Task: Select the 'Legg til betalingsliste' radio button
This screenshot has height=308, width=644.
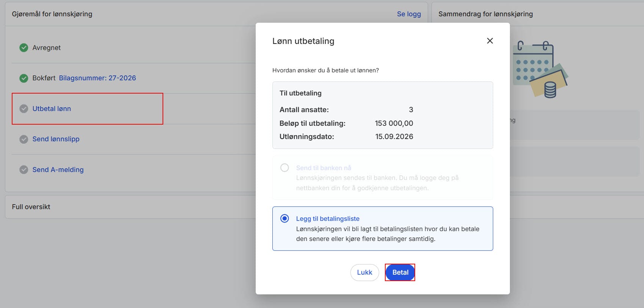Action: (284, 219)
